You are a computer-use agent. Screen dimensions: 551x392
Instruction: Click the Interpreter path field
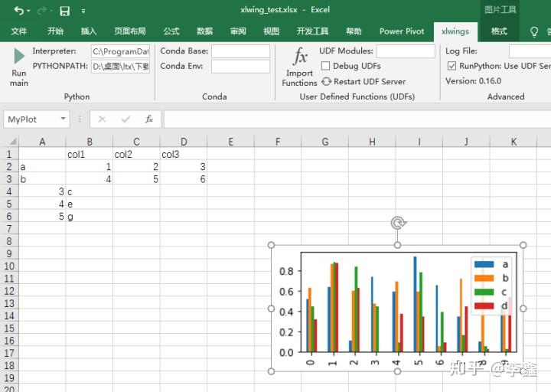121,51
